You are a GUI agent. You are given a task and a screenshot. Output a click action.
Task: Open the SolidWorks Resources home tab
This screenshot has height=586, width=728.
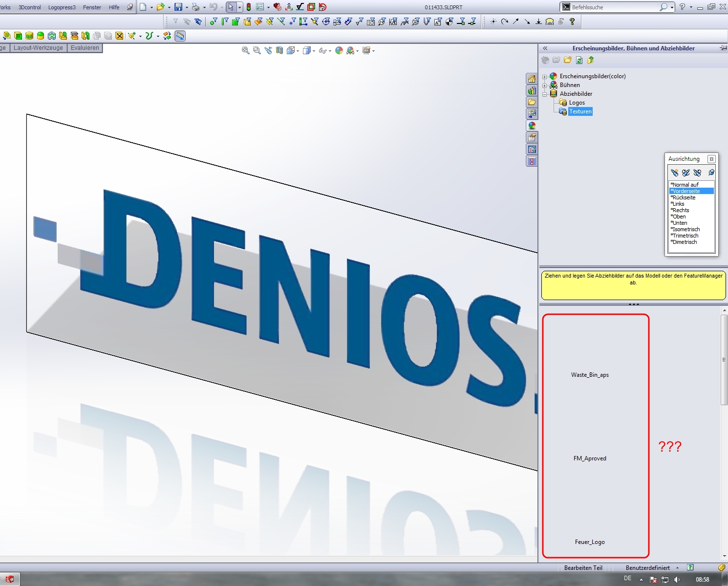pyautogui.click(x=532, y=79)
